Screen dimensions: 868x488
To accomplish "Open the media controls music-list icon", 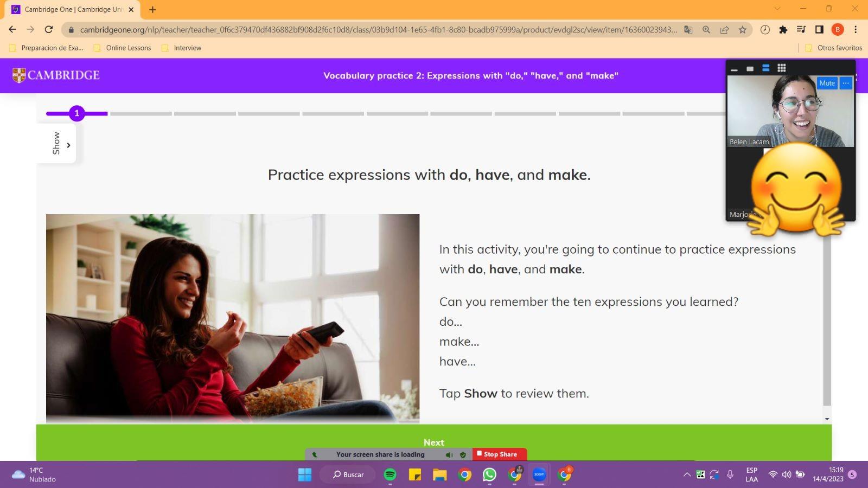I will tap(801, 30).
